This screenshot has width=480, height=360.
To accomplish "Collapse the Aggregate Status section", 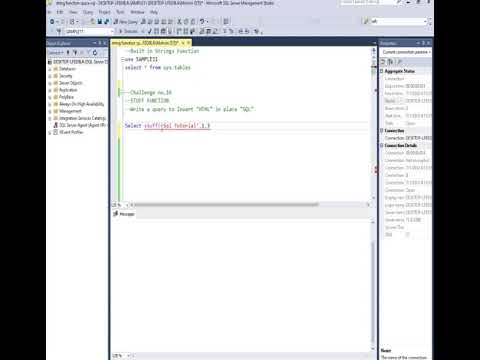I will tap(382, 71).
